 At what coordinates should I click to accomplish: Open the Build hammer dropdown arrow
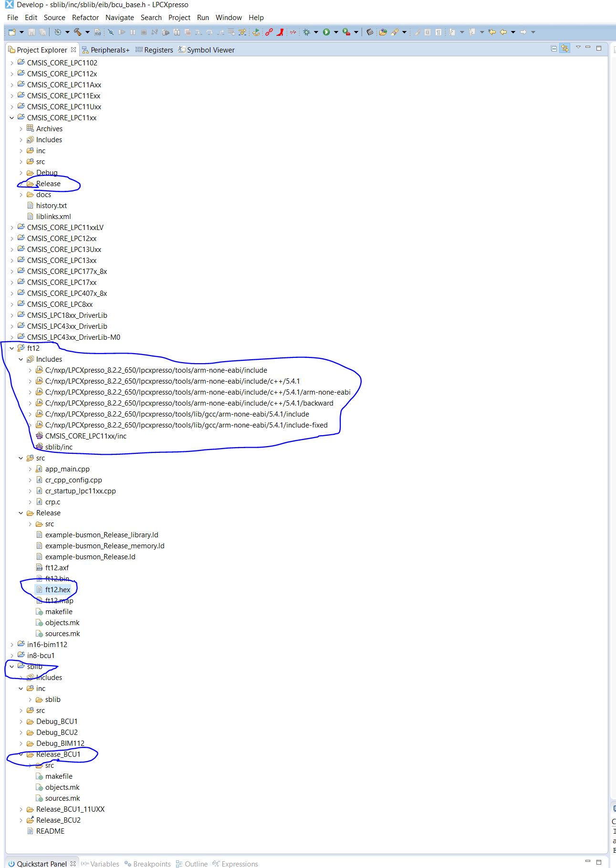point(87,32)
